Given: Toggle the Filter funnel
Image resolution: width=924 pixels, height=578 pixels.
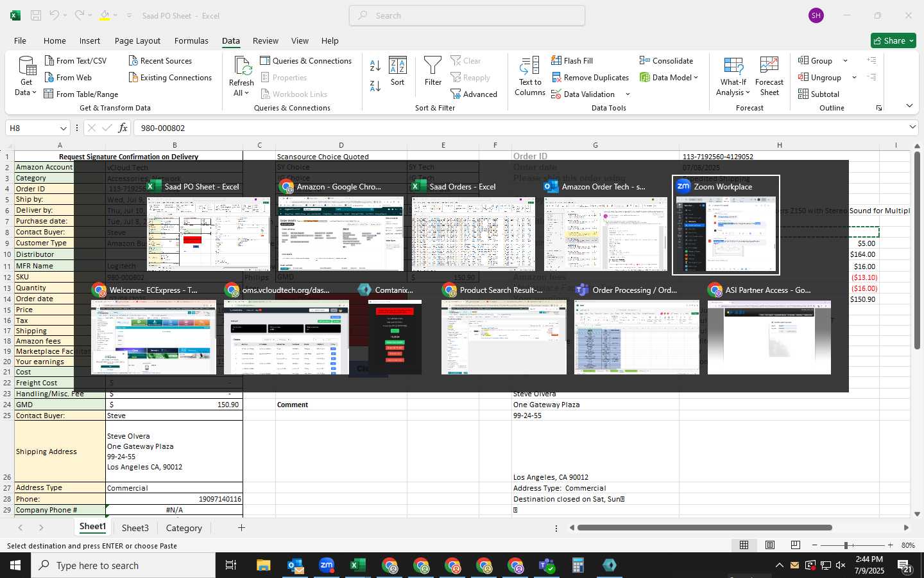Looking at the screenshot, I should point(433,71).
